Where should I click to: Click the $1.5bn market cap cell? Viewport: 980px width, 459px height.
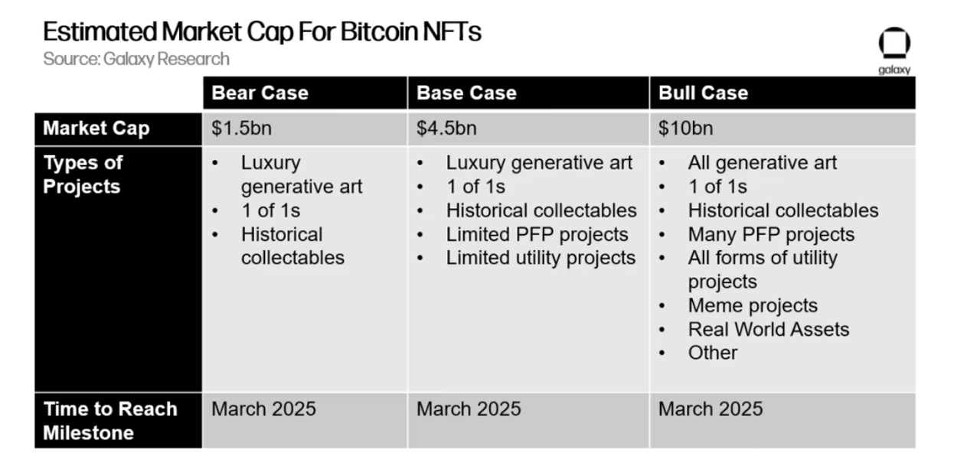(241, 129)
